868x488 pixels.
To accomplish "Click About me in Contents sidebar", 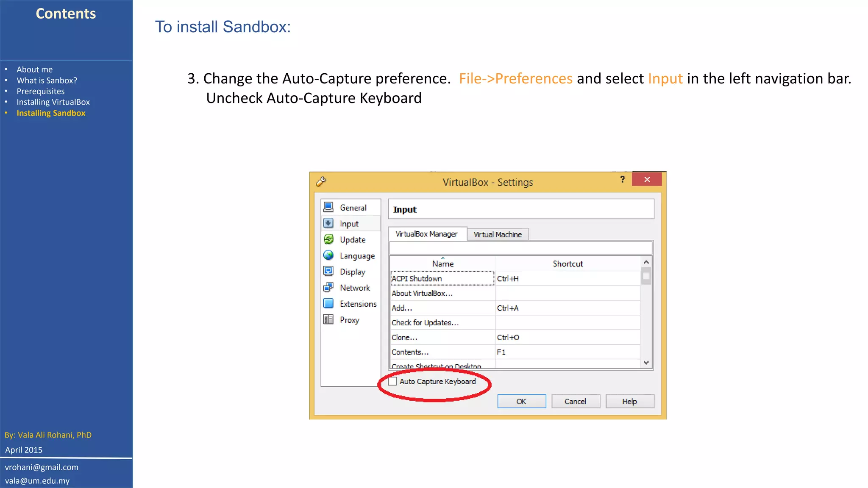I will click(x=35, y=69).
